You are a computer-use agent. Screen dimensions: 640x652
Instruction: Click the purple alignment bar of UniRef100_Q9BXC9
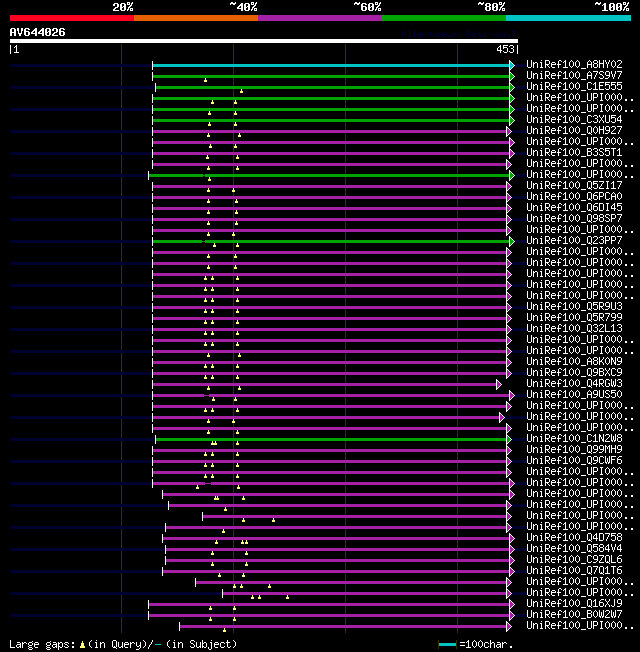(x=329, y=373)
